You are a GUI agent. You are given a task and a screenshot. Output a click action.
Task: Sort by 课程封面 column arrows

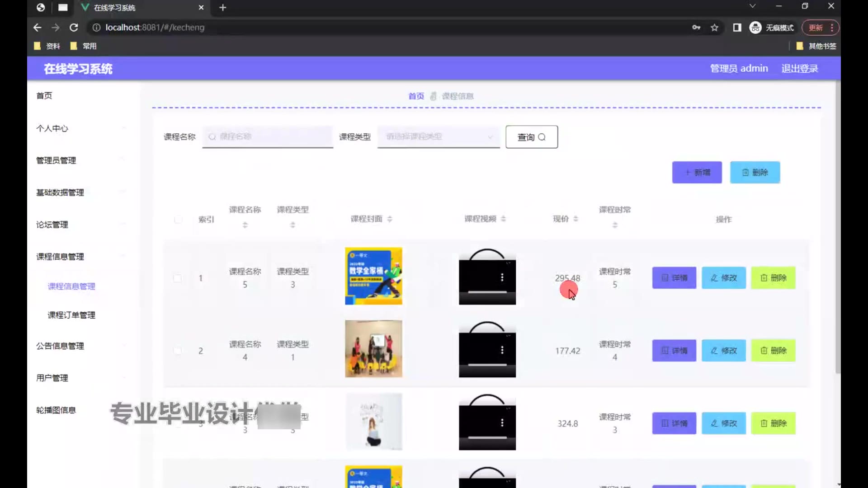click(x=390, y=219)
